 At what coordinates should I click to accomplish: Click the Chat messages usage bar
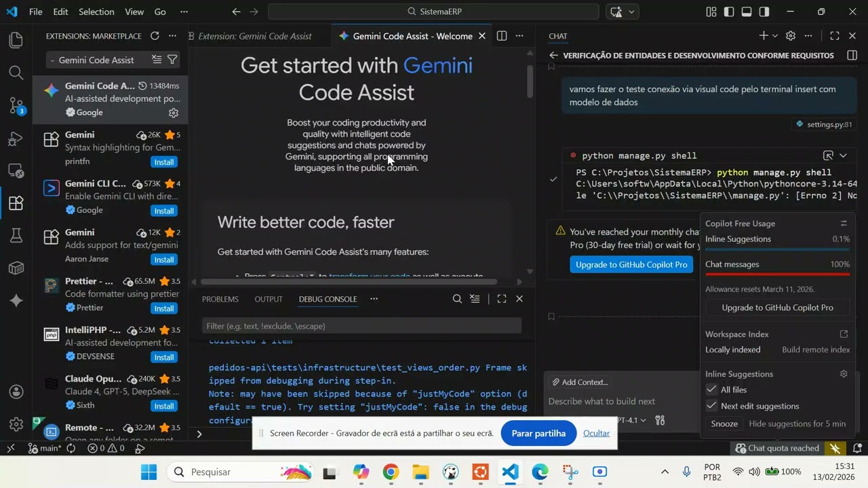777,274
